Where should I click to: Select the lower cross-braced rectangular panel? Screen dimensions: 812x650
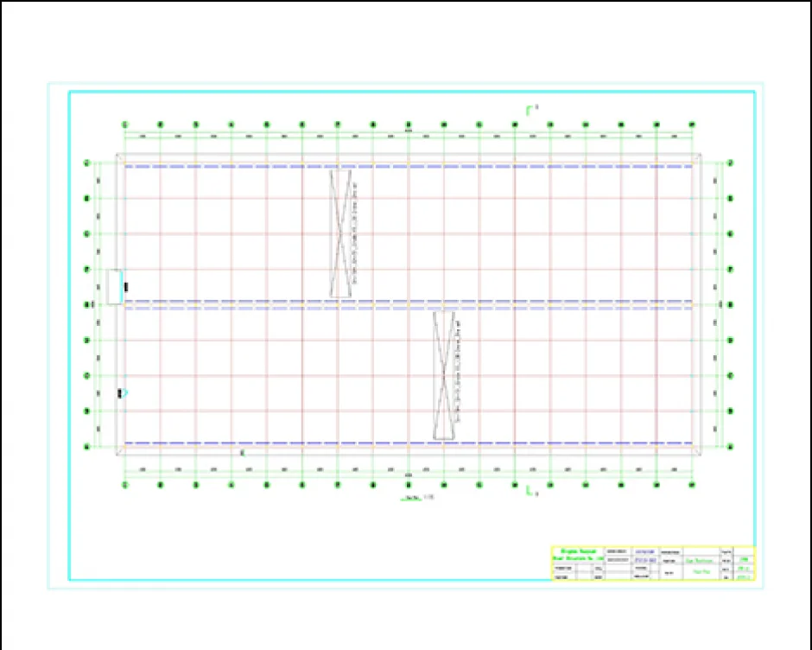tap(444, 376)
